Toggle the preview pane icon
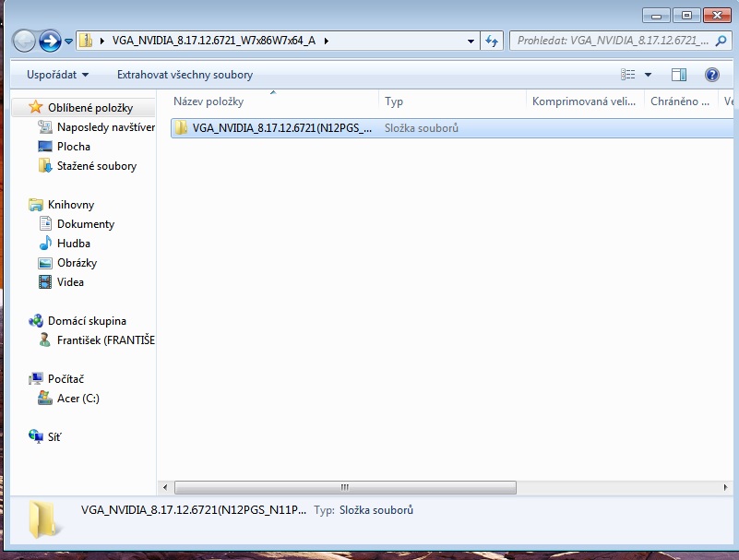The width and height of the screenshot is (739, 560). coord(679,75)
